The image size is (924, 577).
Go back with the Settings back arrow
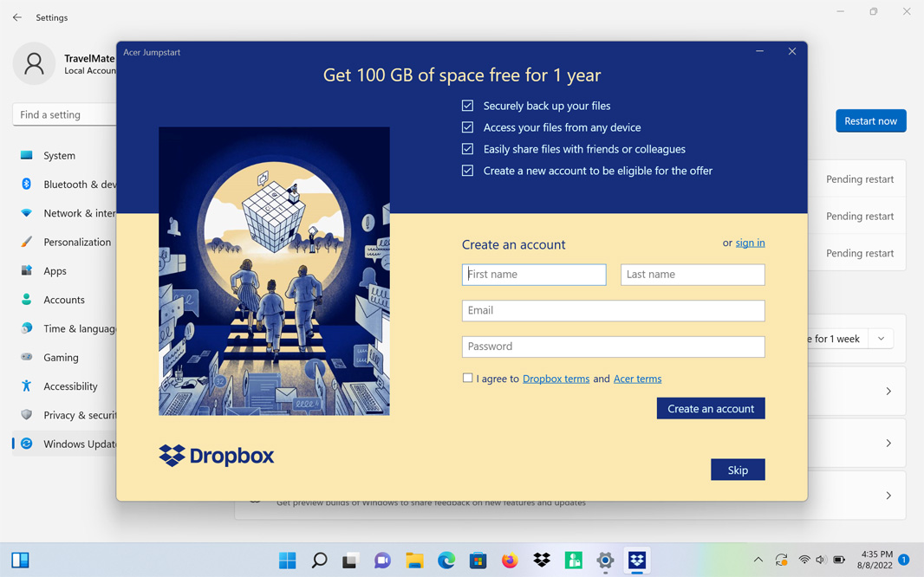click(x=17, y=17)
